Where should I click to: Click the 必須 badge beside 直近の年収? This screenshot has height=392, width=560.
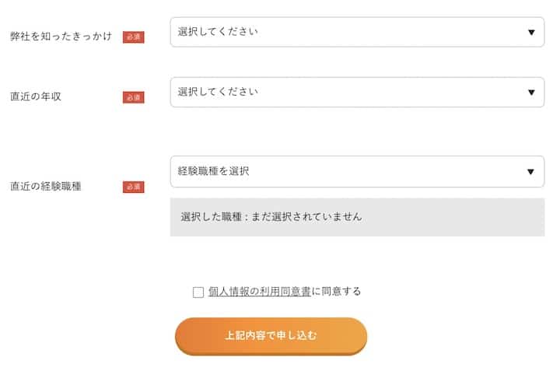(x=133, y=97)
